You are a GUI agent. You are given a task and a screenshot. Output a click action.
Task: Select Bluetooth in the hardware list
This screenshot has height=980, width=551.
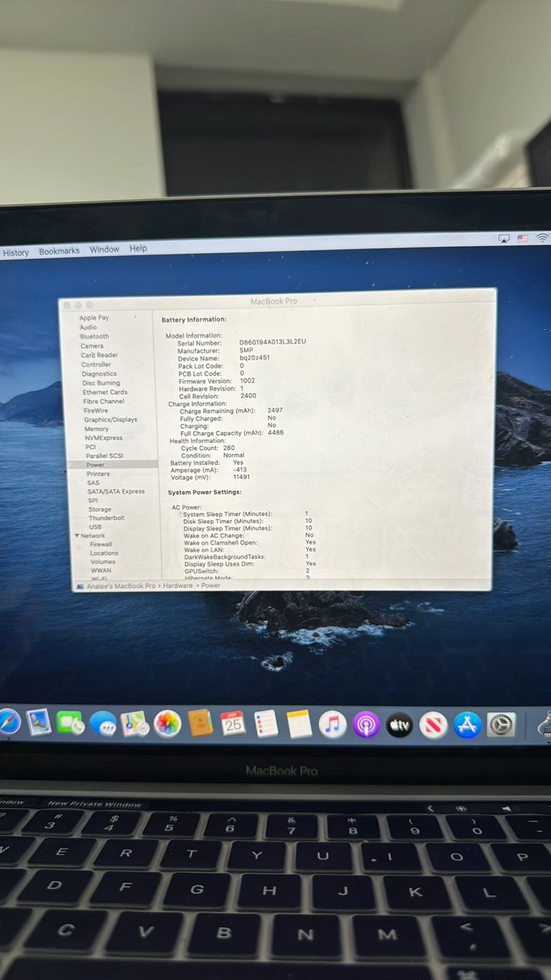click(94, 336)
